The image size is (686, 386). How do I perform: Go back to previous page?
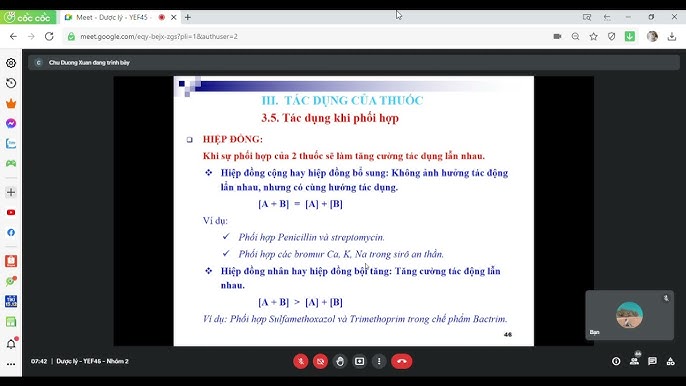pyautogui.click(x=13, y=36)
